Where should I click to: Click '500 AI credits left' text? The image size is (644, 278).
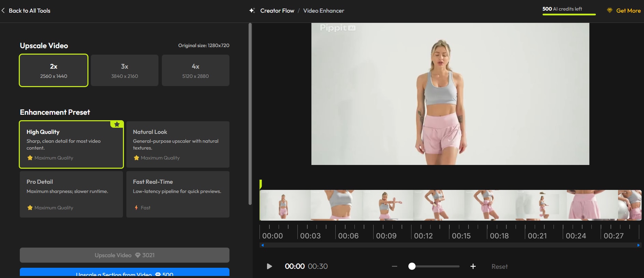562,9
